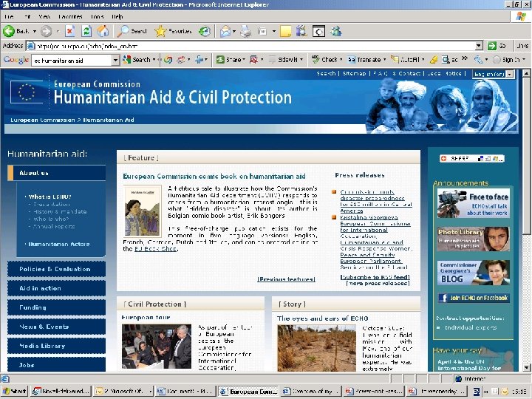This screenshot has width=532, height=399.
Task: Open Aid in action sidebar section
Action: (56, 288)
